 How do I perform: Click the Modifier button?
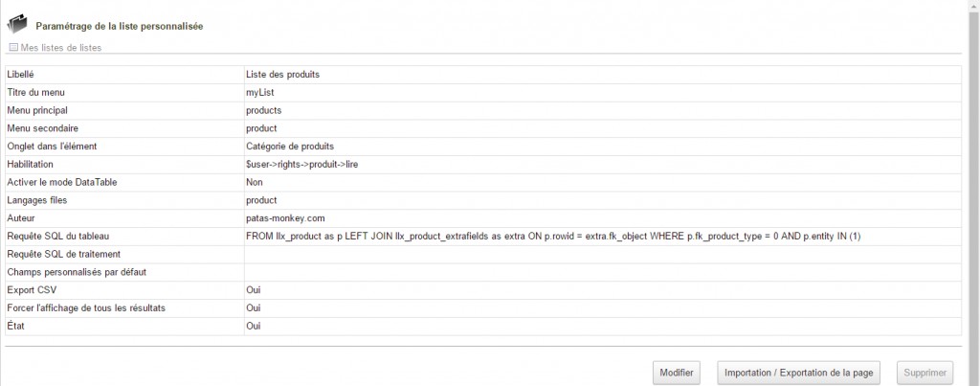tap(677, 372)
